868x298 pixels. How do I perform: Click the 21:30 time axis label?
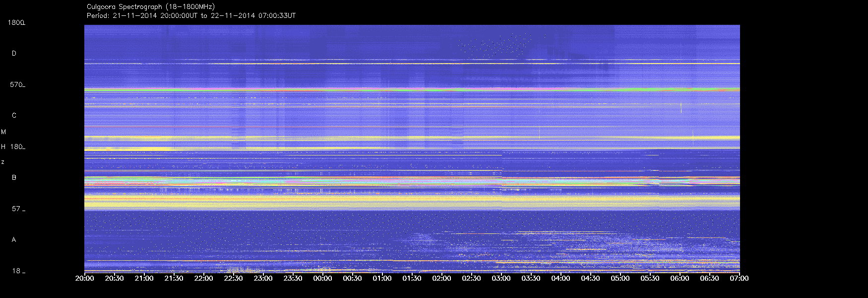coord(174,278)
